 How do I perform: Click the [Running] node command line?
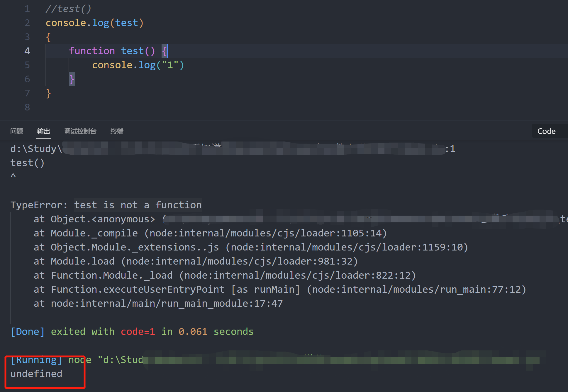click(76, 359)
